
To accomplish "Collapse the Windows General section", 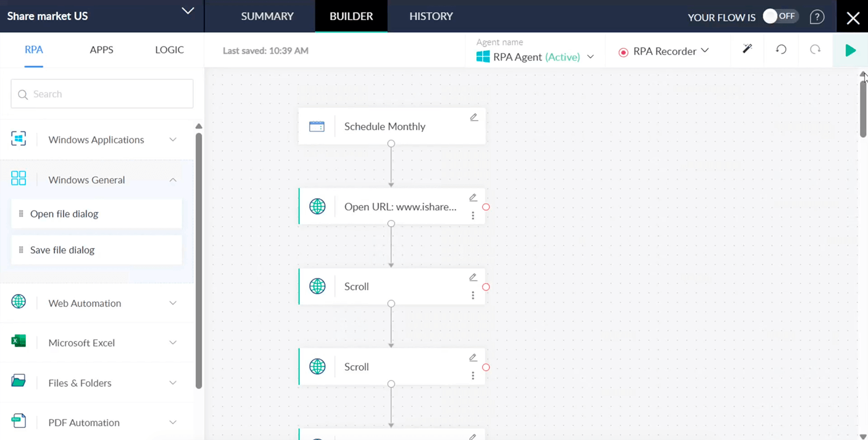I will pyautogui.click(x=173, y=179).
